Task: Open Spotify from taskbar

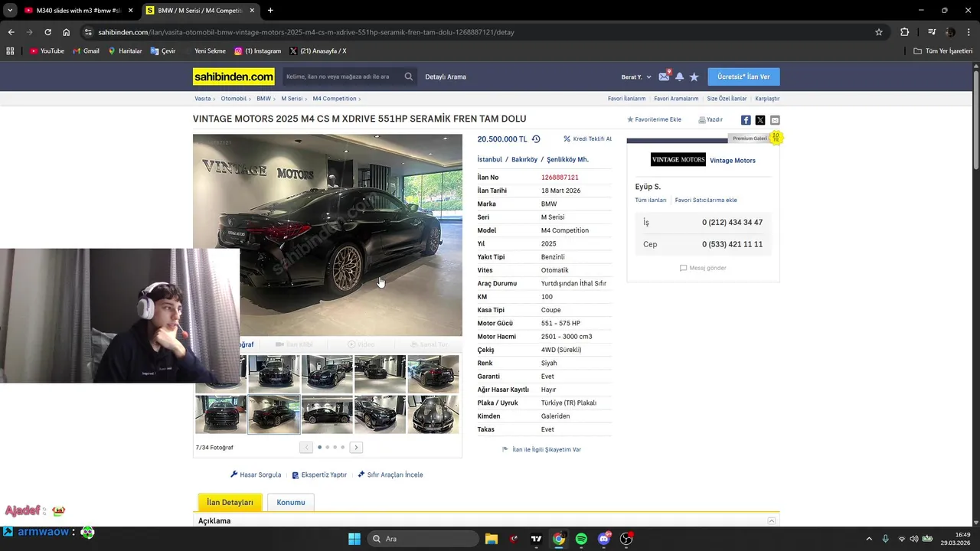Action: 581,539
